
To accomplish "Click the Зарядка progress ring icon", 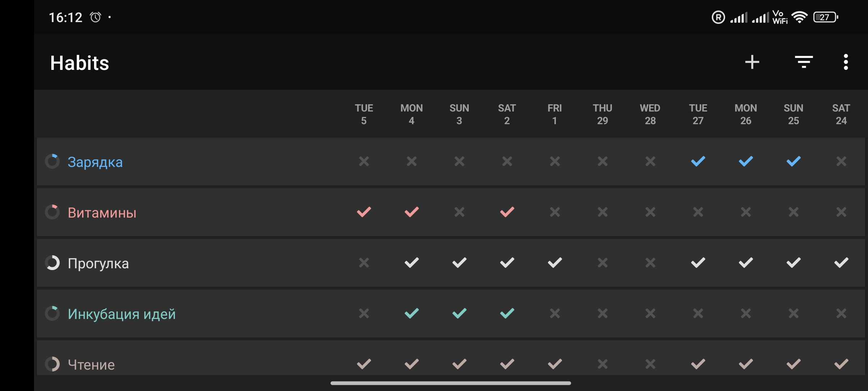I will (52, 161).
